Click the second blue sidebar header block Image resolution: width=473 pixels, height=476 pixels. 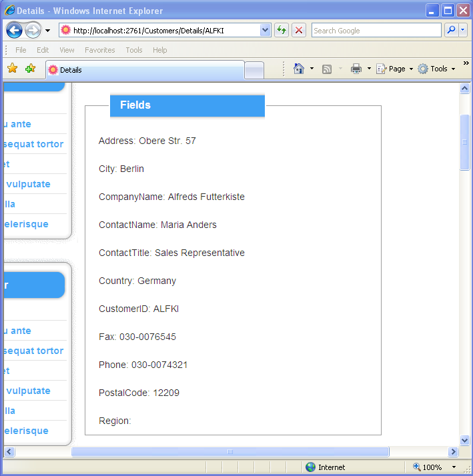point(34,285)
